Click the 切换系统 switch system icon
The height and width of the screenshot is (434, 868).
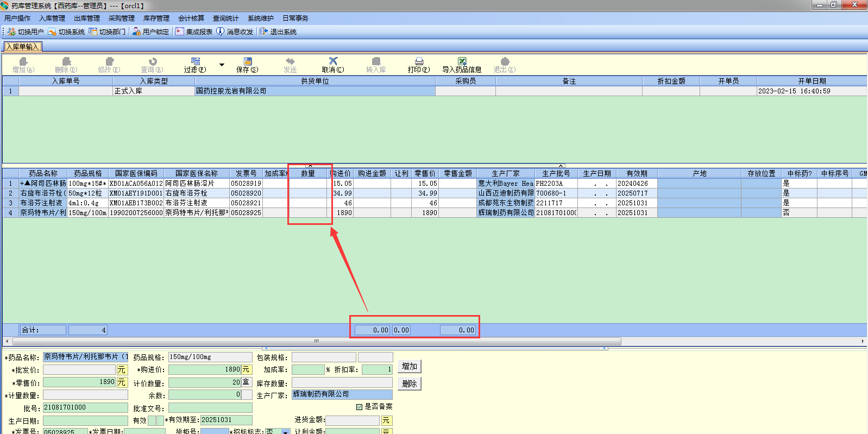52,32
